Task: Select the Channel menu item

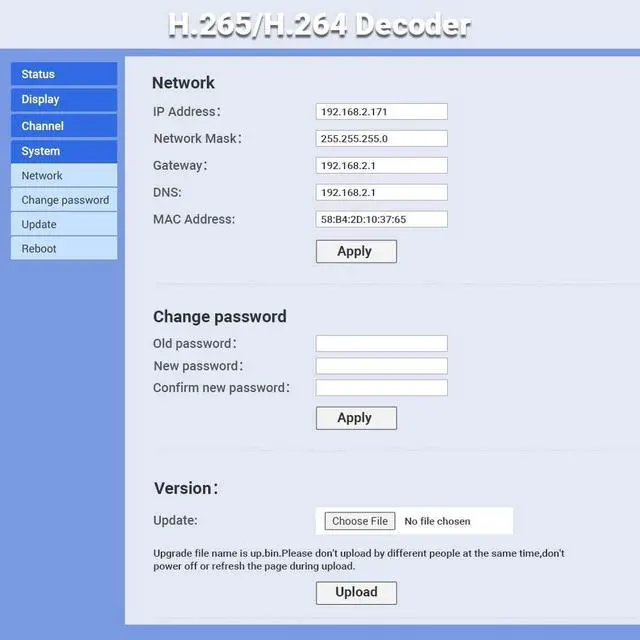Action: [x=63, y=126]
